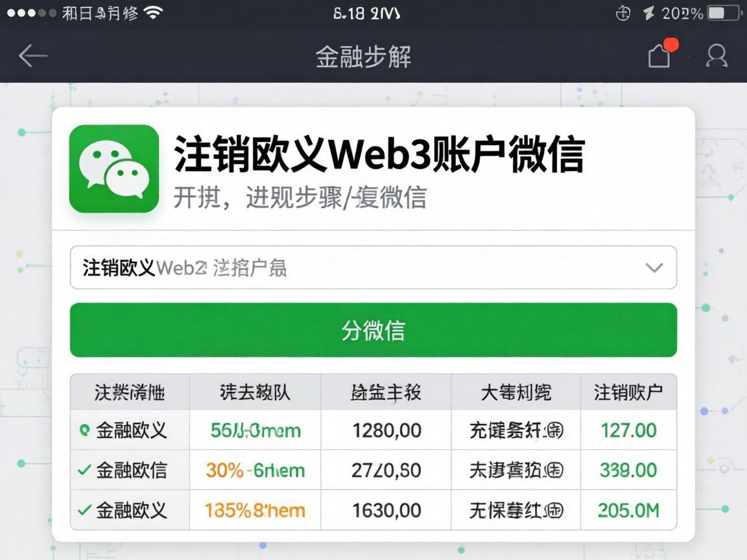
Task: Click the green WeChat logo icon
Action: click(114, 169)
